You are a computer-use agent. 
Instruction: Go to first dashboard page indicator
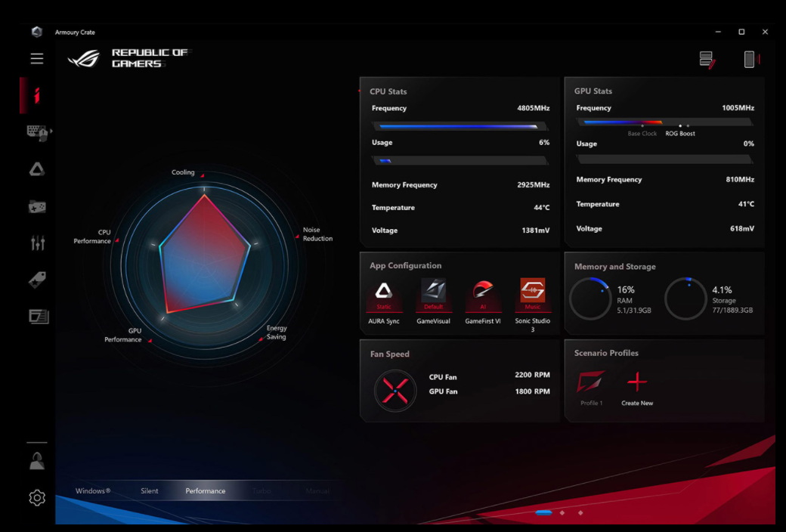click(x=543, y=512)
